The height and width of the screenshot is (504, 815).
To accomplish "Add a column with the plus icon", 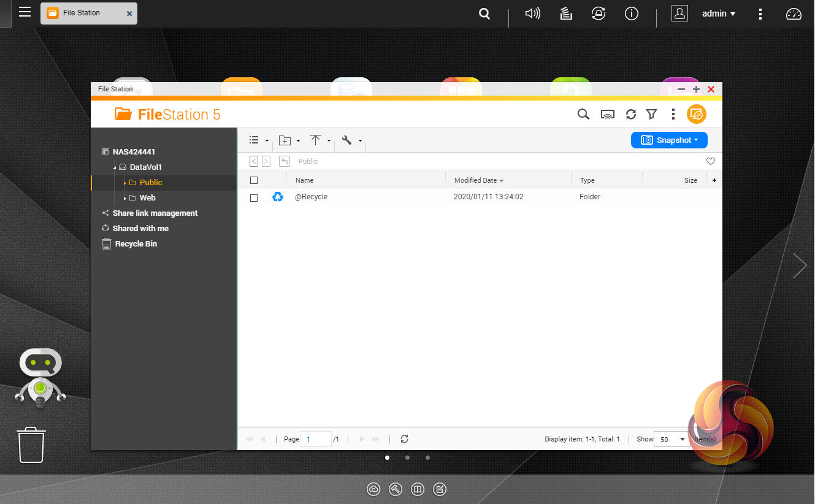I will click(714, 180).
